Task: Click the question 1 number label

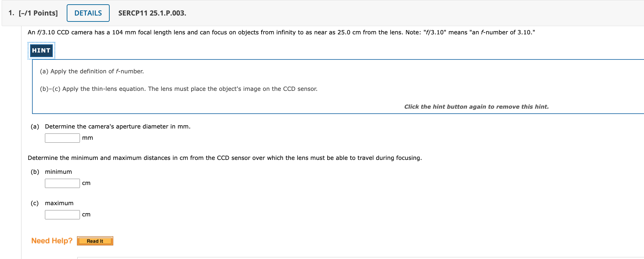Action: [x=10, y=13]
